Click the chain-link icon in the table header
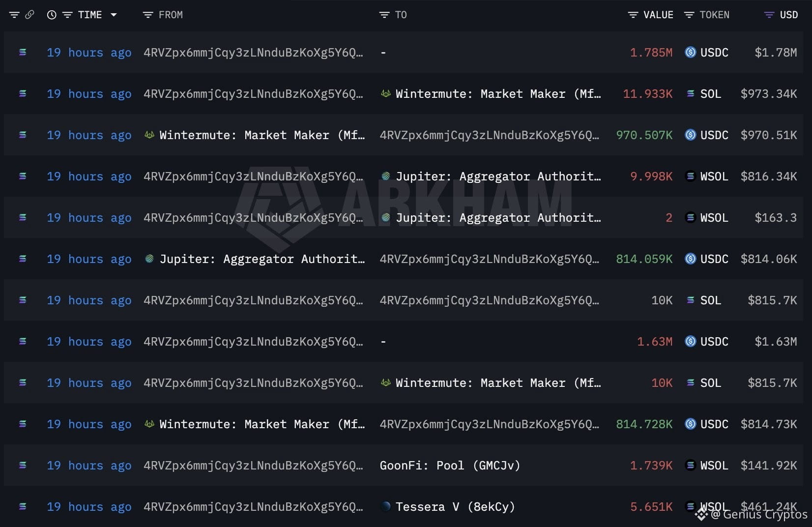The width and height of the screenshot is (812, 527). 29,15
